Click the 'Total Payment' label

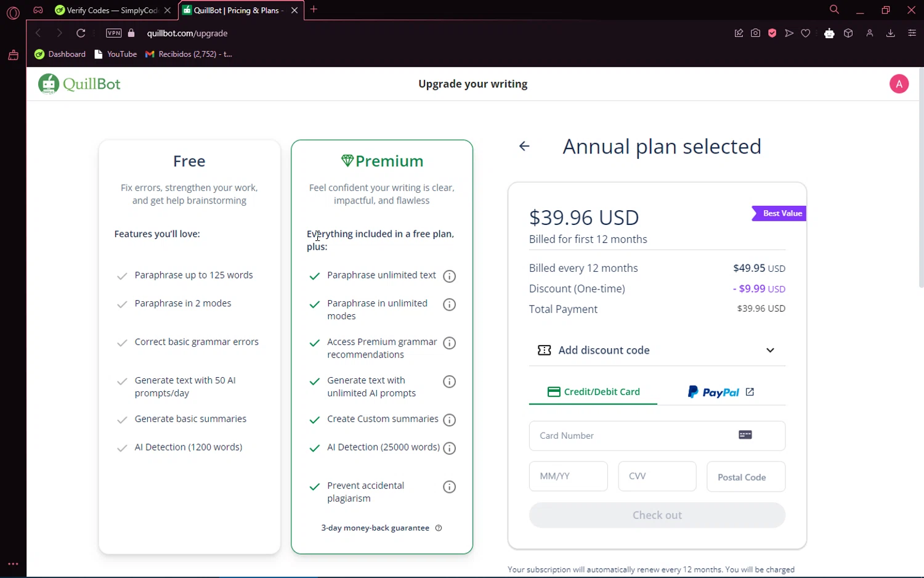(x=563, y=309)
